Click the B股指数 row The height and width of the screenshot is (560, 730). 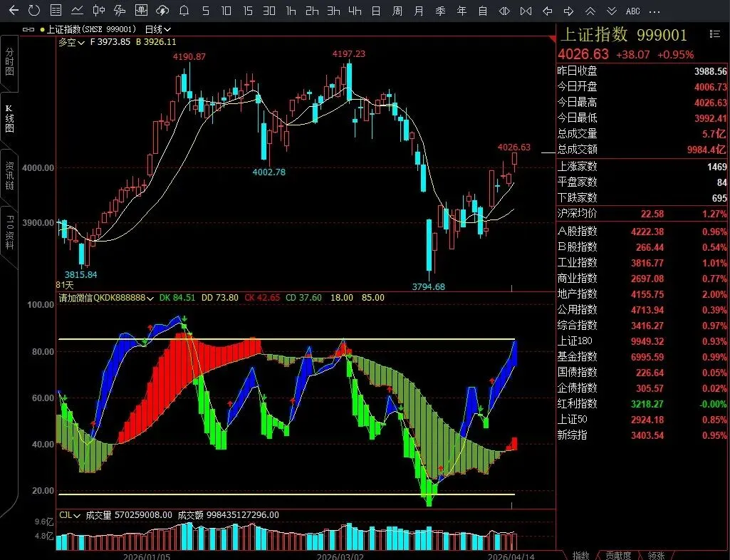[x=642, y=247]
